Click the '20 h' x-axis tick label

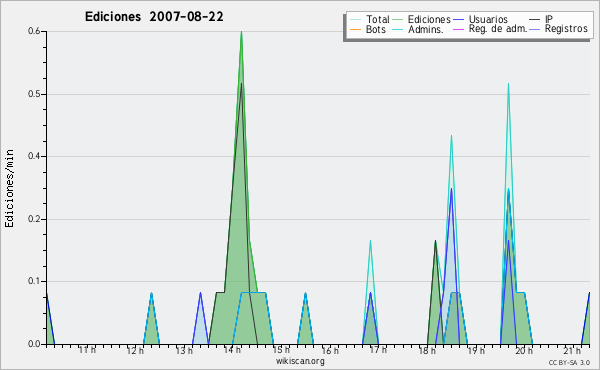click(524, 350)
